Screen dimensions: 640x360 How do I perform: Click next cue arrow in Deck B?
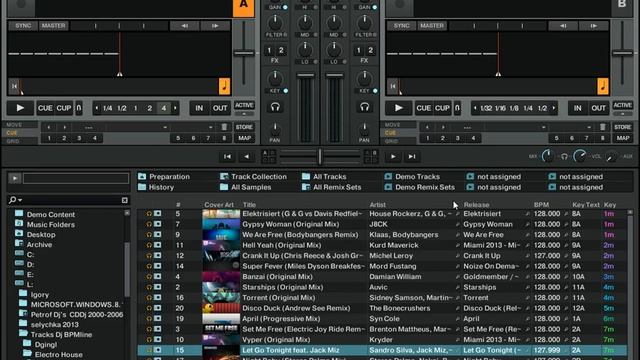click(x=443, y=127)
